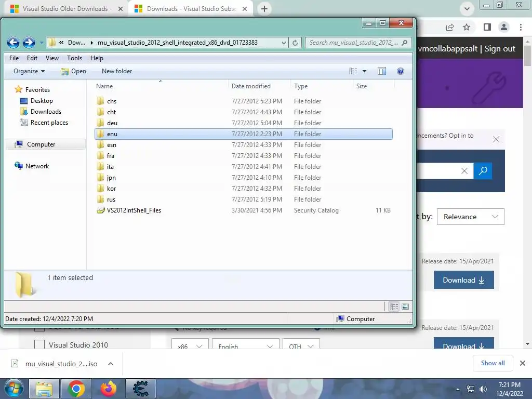Screen dimensions: 532x399
Task: Select the cht folder icon
Action: [x=100, y=112]
